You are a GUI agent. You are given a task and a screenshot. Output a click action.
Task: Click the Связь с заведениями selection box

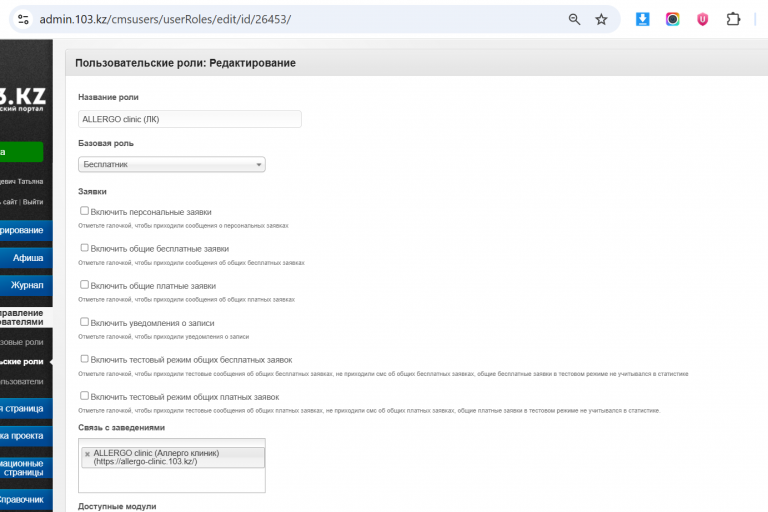[x=171, y=465]
